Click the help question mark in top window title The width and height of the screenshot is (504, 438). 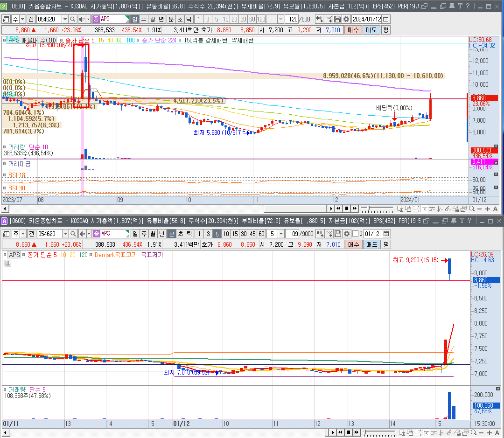coord(468,6)
